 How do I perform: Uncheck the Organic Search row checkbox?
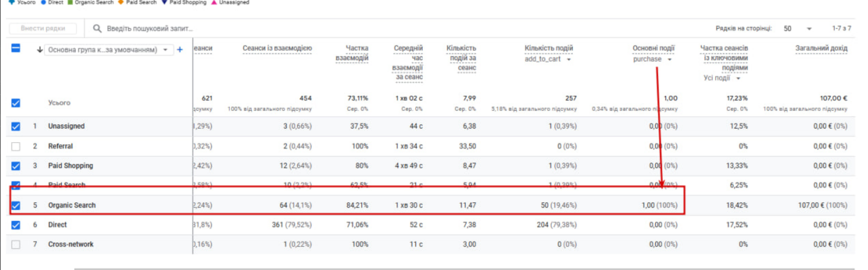16,206
